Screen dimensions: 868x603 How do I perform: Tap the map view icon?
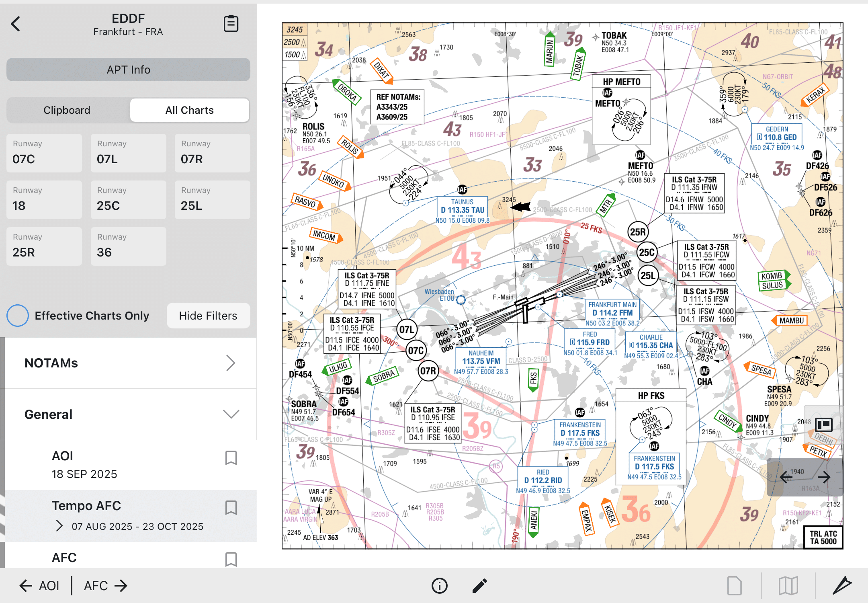pyautogui.click(x=788, y=586)
